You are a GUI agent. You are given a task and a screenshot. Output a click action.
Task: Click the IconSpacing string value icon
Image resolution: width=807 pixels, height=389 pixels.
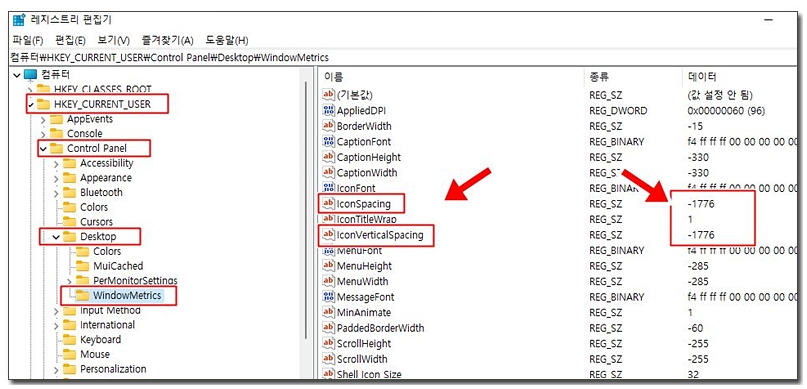[328, 204]
